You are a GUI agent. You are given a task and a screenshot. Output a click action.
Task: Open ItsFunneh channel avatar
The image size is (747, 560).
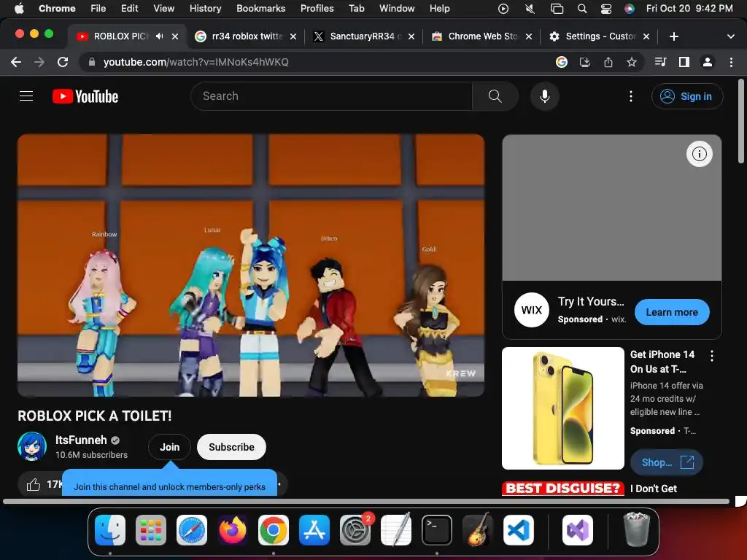32,447
